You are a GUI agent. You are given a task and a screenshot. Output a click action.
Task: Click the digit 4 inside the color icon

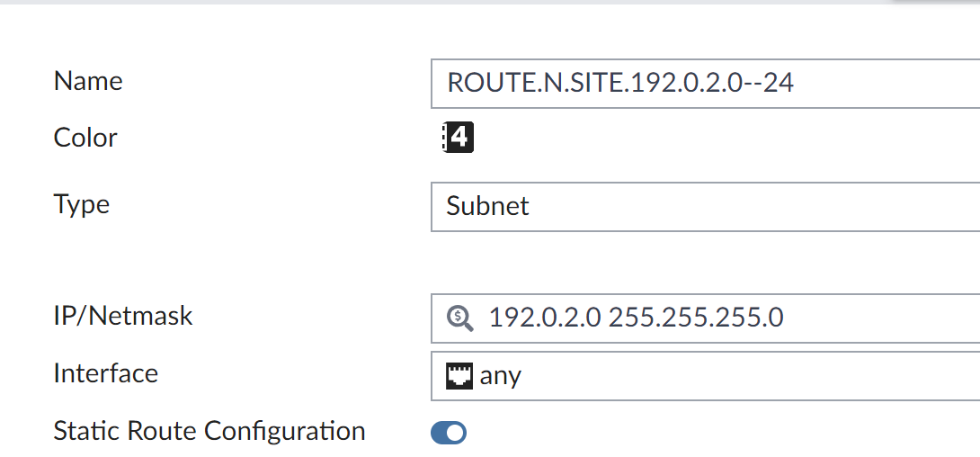point(460,138)
